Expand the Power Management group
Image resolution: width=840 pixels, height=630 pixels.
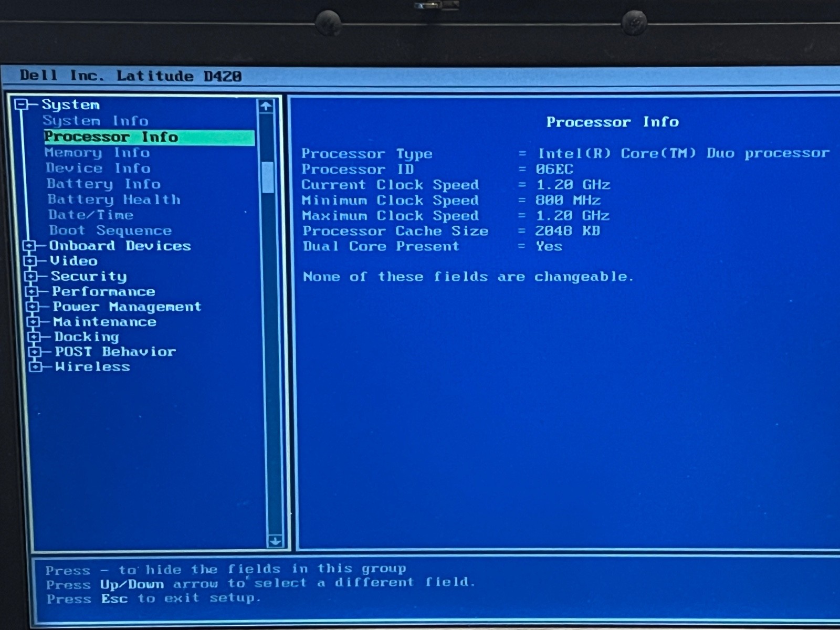32,307
